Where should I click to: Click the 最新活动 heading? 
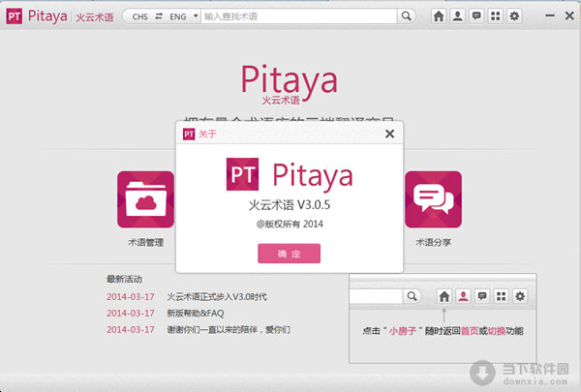pos(124,279)
